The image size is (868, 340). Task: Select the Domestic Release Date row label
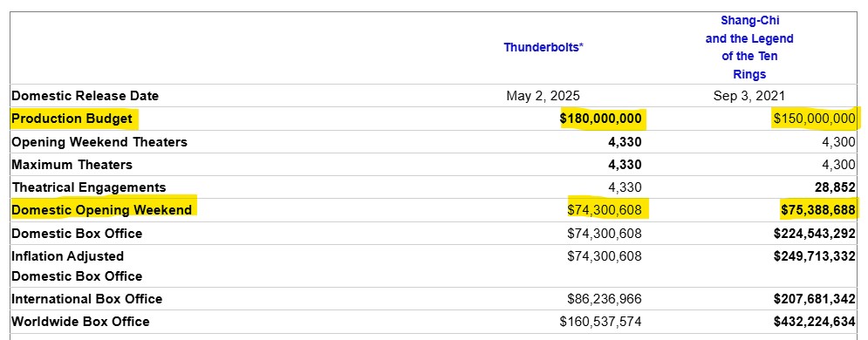pos(85,96)
